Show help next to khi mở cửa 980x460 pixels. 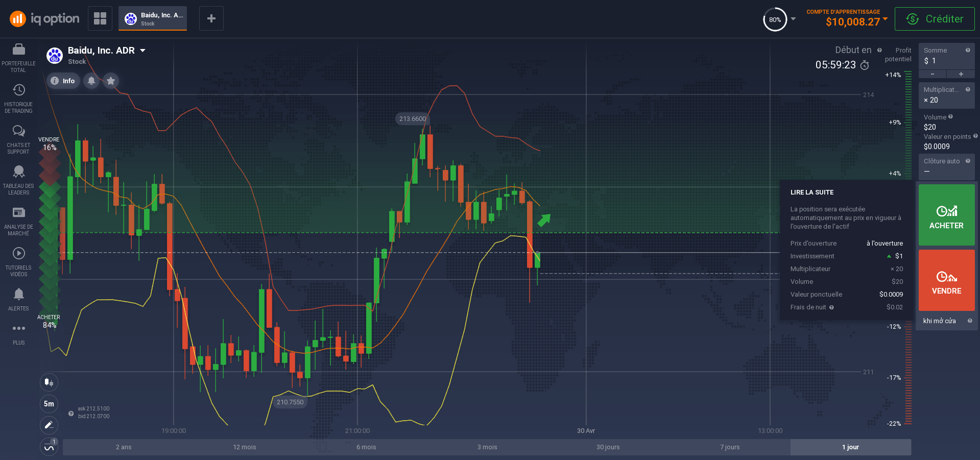[970, 321]
